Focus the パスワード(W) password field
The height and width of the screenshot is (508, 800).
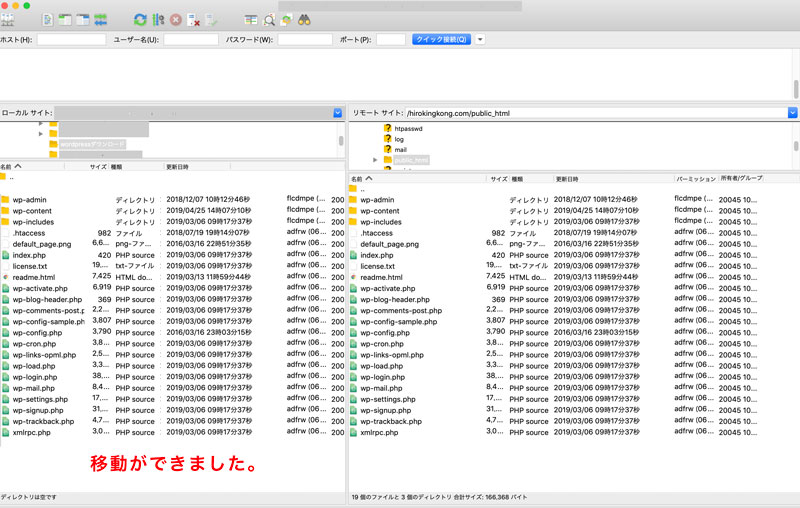[x=305, y=39]
